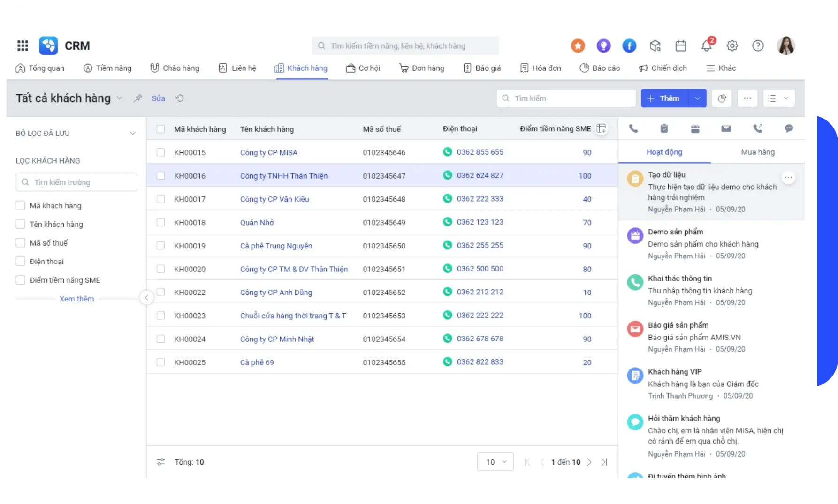Focus the Tìm kiếm trường filter field

pos(76,182)
